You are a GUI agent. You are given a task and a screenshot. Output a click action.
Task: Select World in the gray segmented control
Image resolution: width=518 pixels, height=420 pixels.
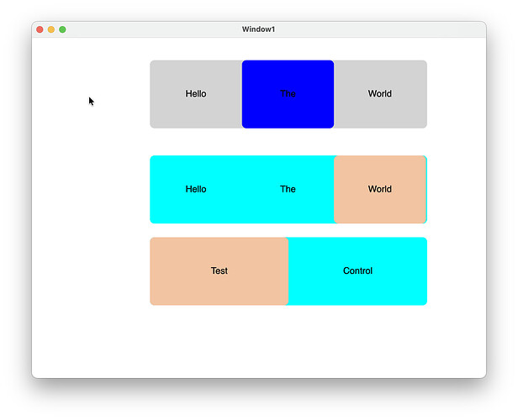click(380, 94)
